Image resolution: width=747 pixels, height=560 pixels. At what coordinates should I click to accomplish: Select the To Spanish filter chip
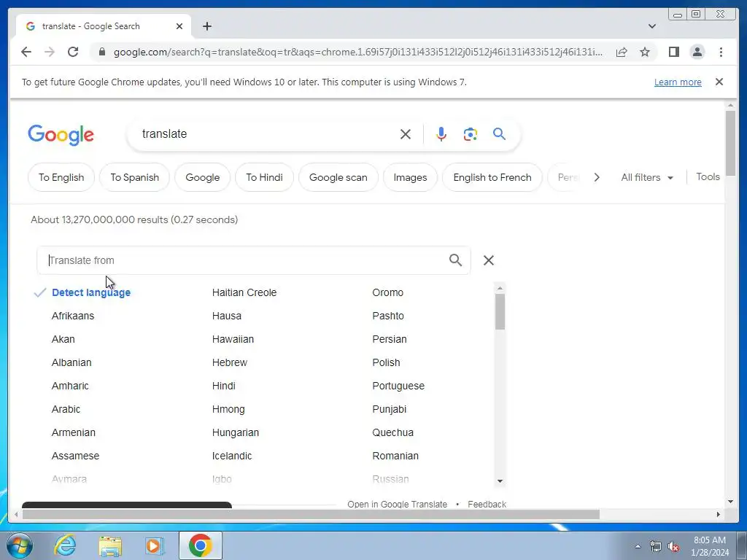pyautogui.click(x=134, y=177)
